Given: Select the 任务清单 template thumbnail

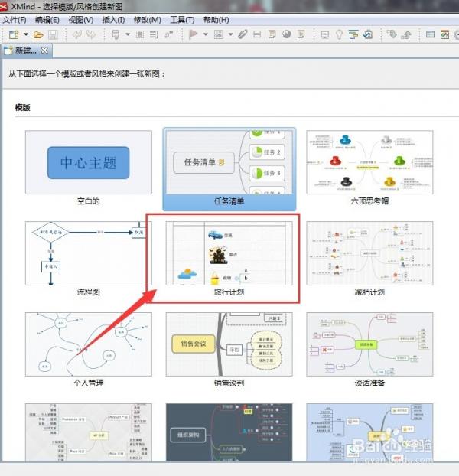Looking at the screenshot, I should tap(229, 162).
